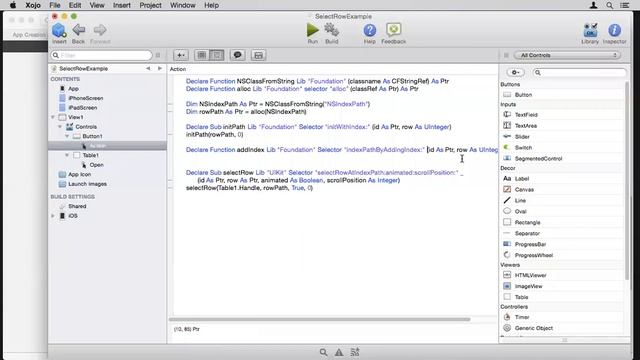Click the add (+) dropdown button
The width and height of the screenshot is (640, 360).
pyautogui.click(x=180, y=55)
